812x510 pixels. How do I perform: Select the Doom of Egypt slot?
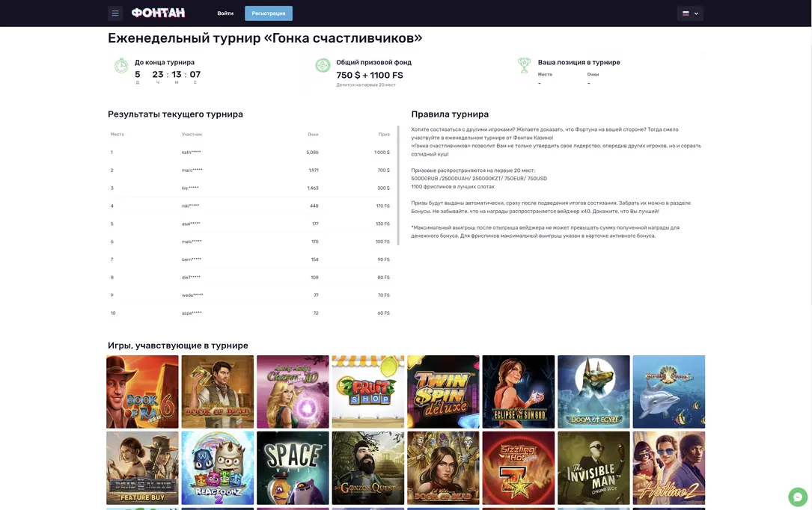tap(593, 391)
